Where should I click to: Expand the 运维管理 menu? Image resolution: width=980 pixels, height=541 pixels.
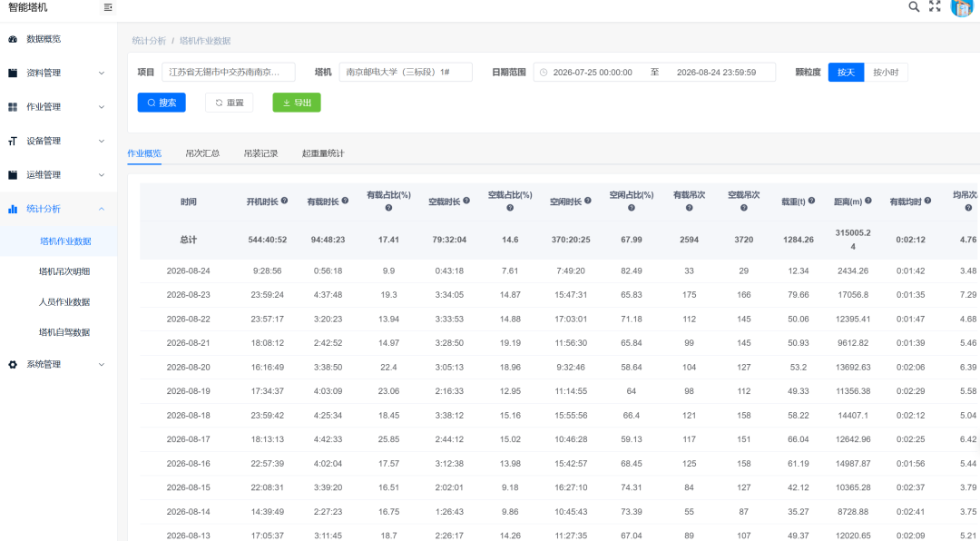click(x=102, y=175)
